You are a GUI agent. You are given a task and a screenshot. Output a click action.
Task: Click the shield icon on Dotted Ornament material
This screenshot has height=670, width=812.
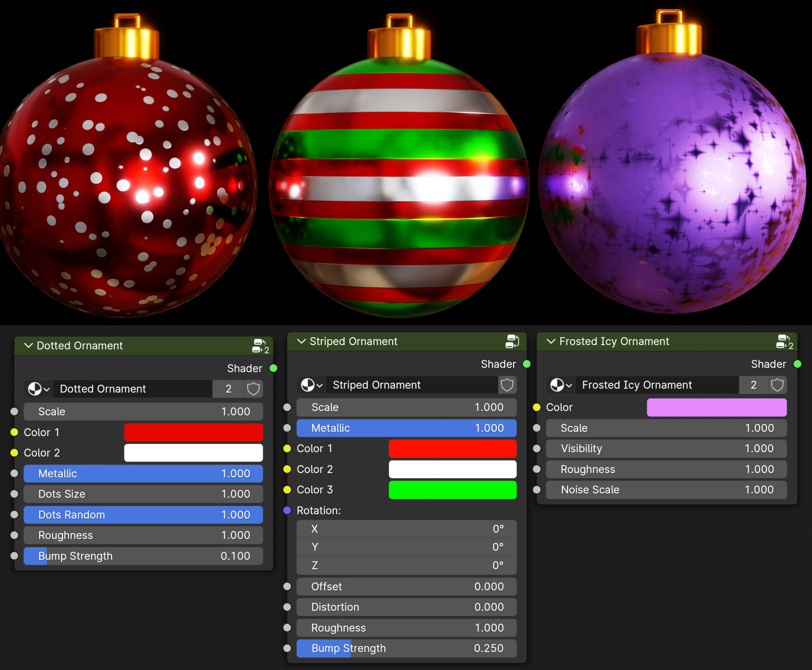[x=254, y=389]
